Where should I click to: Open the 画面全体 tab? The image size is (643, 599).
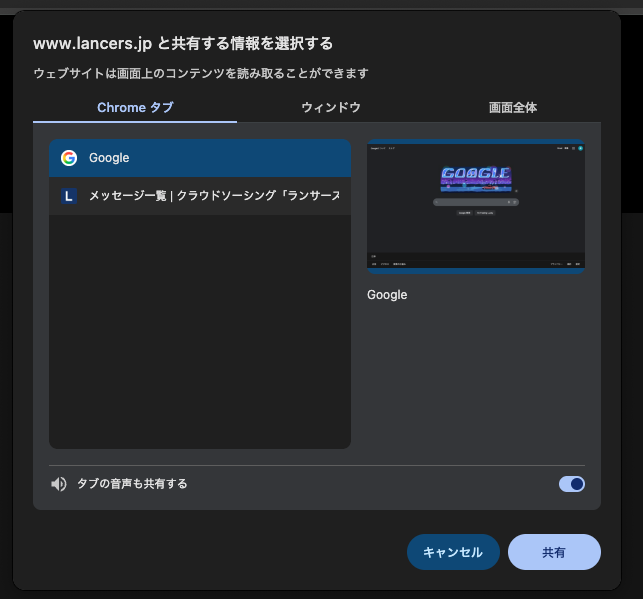click(513, 107)
